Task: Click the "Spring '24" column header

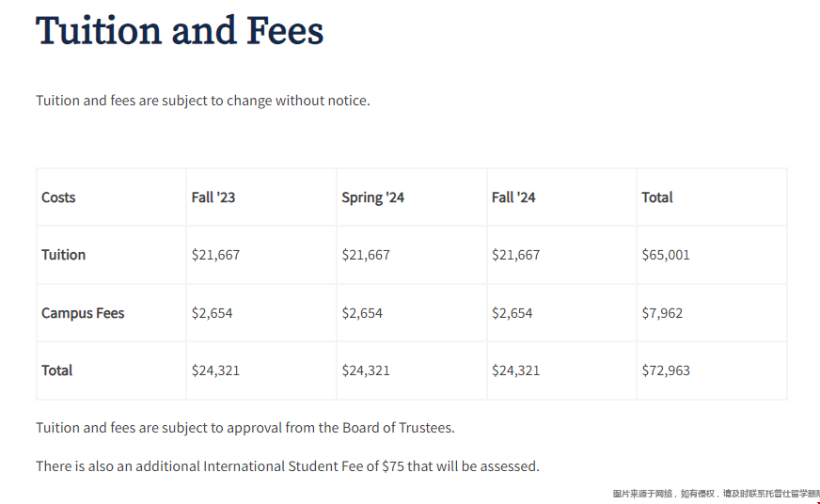Action: (372, 197)
